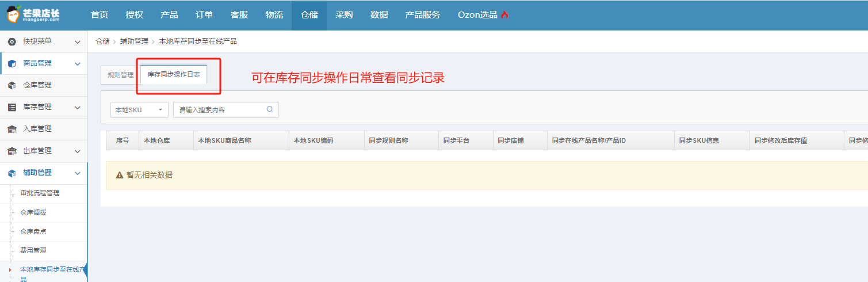This screenshot has width=868, height=282.
Task: Focus the 请输入搜索内容 search field
Action: point(221,110)
